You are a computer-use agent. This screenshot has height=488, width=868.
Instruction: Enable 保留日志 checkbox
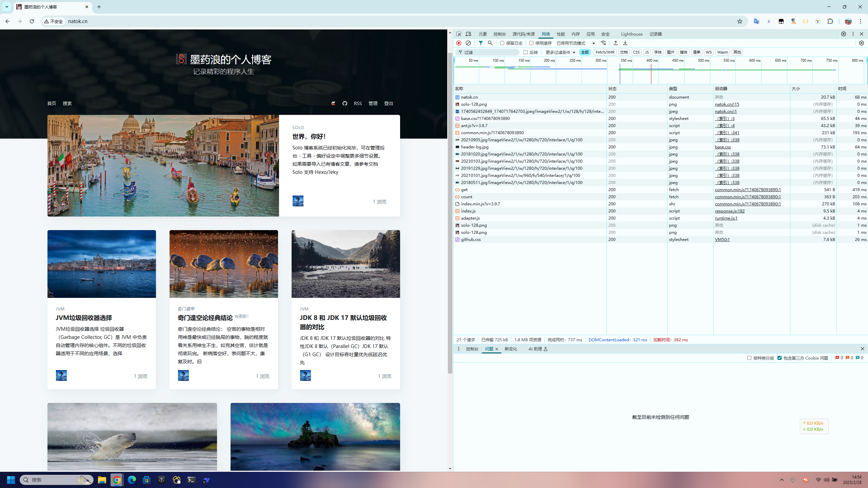502,43
